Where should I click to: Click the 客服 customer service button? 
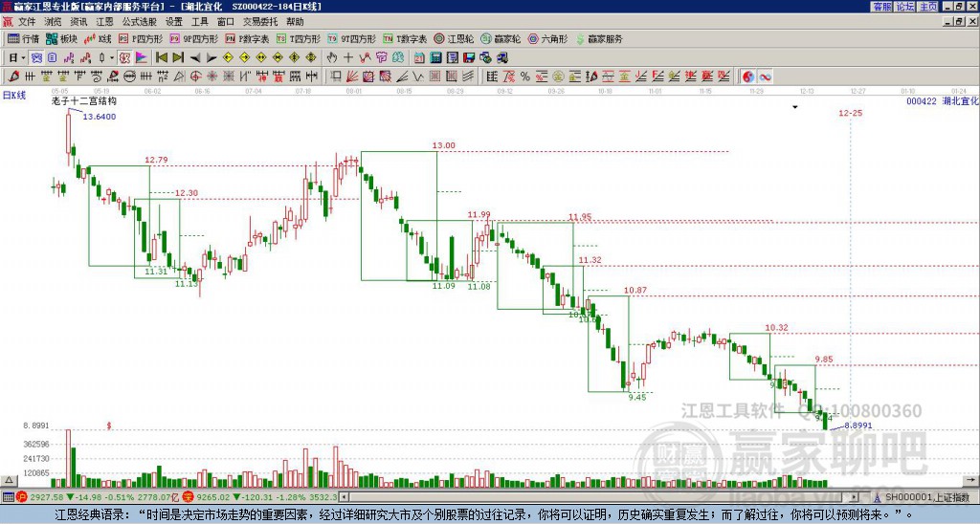pyautogui.click(x=882, y=7)
